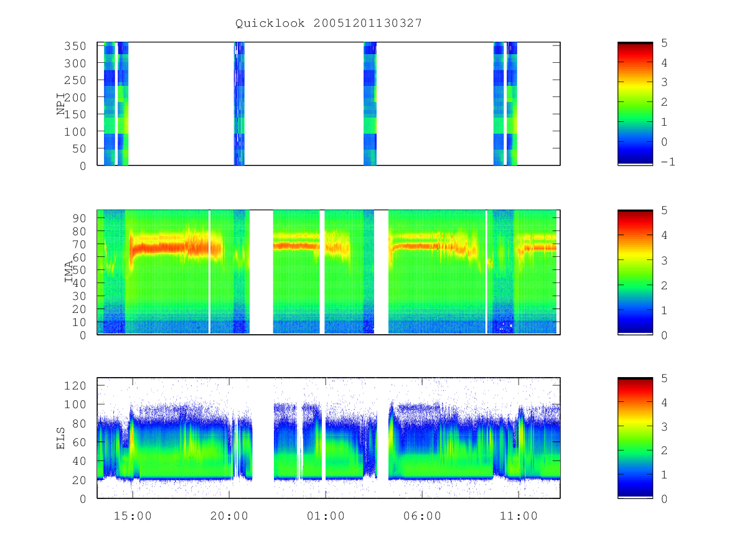Click the NPI axis label
Viewport: 747px width, 560px height.
pyautogui.click(x=61, y=104)
